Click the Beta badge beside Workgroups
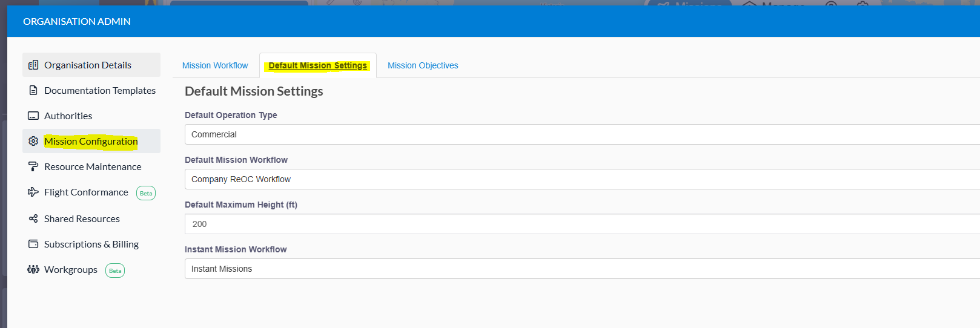The width and height of the screenshot is (980, 328). point(115,271)
